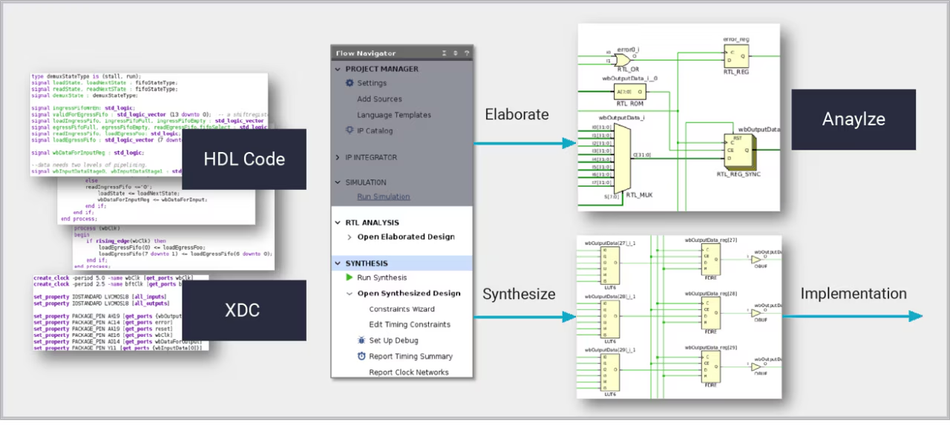Click the Set Up Debug bug icon
Screen dimensions: 950x428
(361, 341)
